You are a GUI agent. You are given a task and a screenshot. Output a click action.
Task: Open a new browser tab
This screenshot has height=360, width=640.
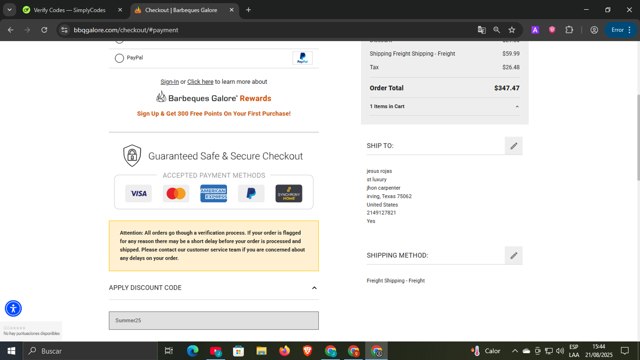(x=248, y=10)
